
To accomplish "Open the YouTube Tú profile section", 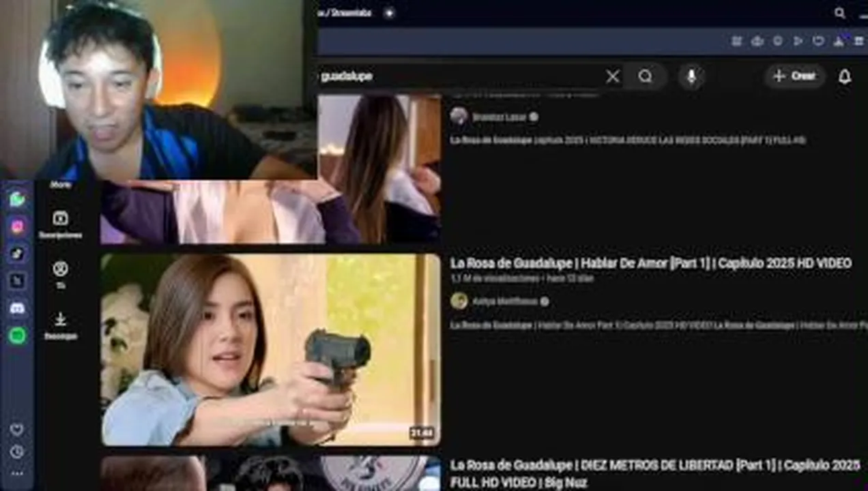I will 60,275.
